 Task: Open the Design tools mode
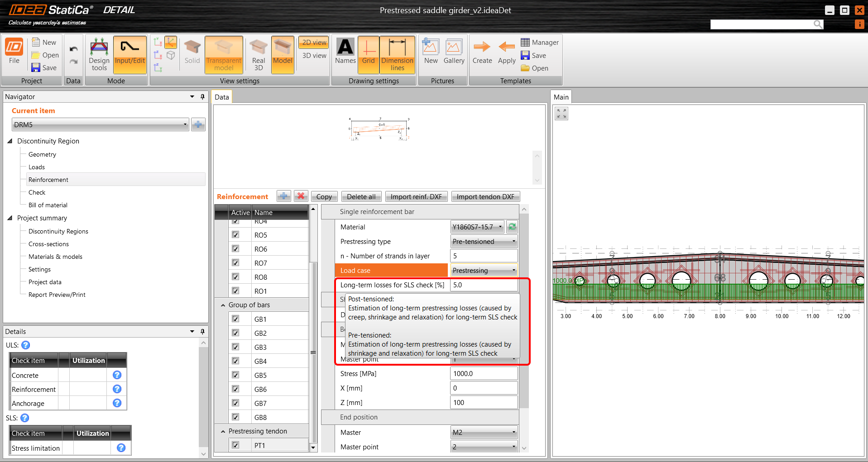click(x=99, y=55)
